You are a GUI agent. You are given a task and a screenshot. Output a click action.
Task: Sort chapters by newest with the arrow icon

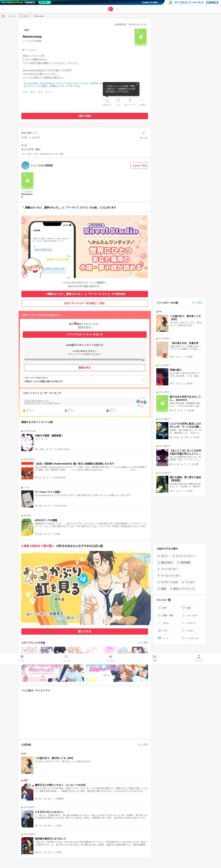pyautogui.click(x=144, y=134)
